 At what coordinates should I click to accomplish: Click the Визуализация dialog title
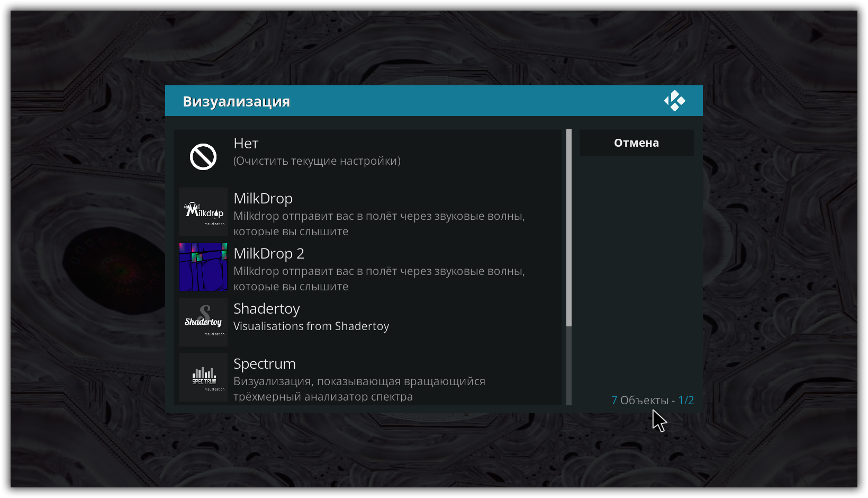(237, 101)
